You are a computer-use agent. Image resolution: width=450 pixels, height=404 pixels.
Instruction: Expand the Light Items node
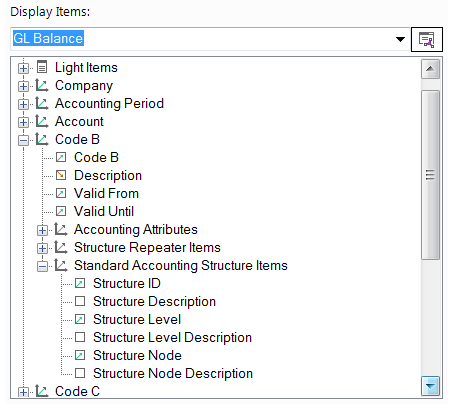pos(23,68)
